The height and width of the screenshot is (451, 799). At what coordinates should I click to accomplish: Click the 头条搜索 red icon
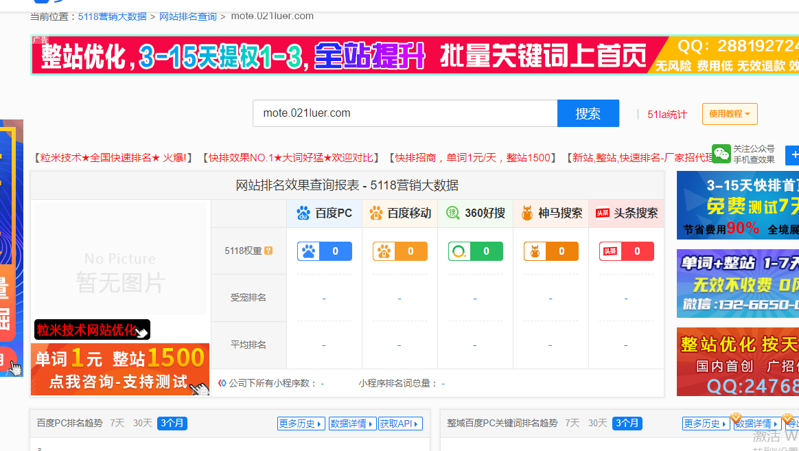(x=602, y=213)
